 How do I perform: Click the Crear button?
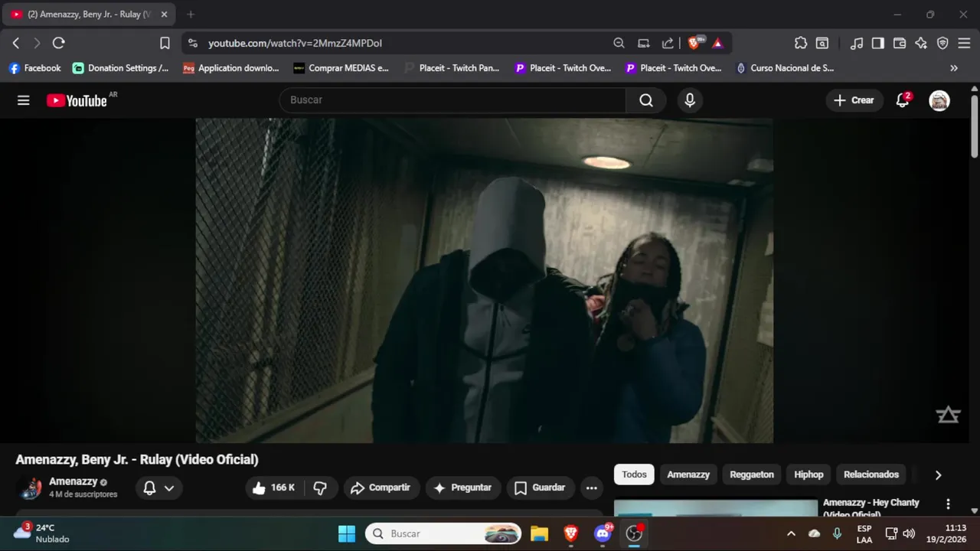854,100
